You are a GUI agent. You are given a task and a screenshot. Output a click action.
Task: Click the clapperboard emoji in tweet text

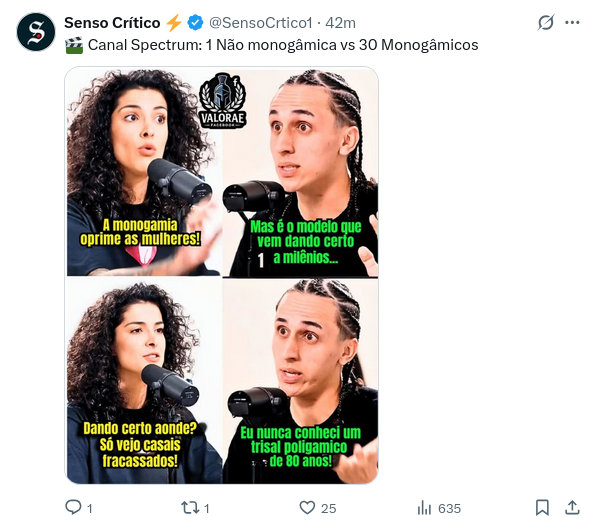(x=74, y=45)
